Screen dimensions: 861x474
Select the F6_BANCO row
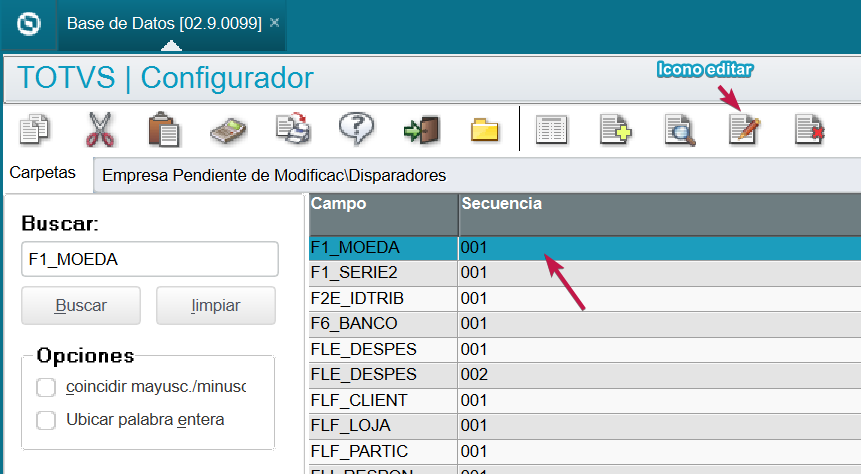pos(585,324)
